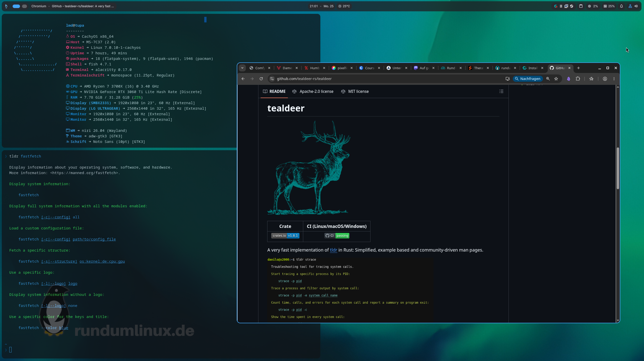Open the volume speaker icon
Image resolution: width=644 pixels, height=361 pixels.
pyautogui.click(x=636, y=6)
